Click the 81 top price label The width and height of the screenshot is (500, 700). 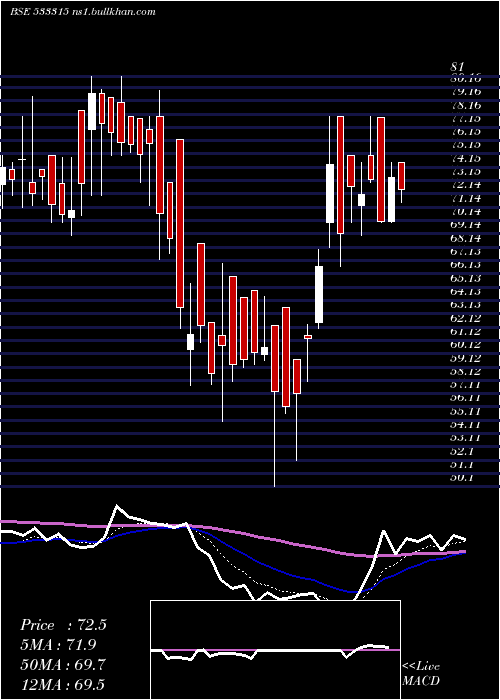457,67
